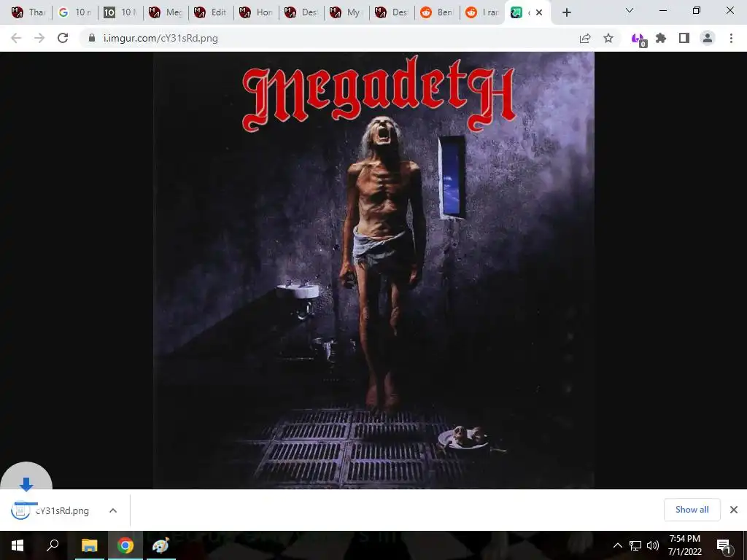Click the address bar URL i.imgur.com/cY31sRd.png
The height and width of the screenshot is (560, 747).
pyautogui.click(x=160, y=38)
